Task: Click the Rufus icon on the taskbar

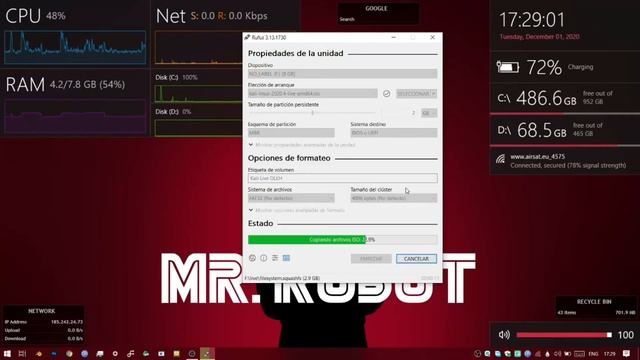Action: click(207, 353)
